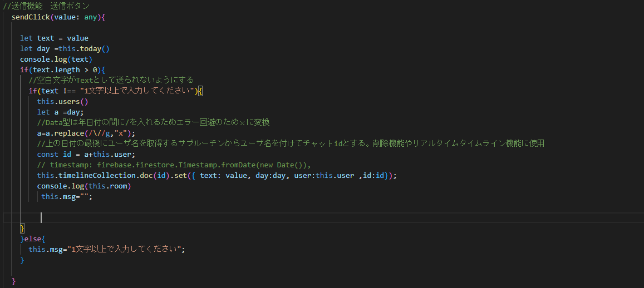Image resolution: width=644 pixels, height=288 pixels.
Task: Click the commented timestamp firebase line
Action: tap(175, 165)
